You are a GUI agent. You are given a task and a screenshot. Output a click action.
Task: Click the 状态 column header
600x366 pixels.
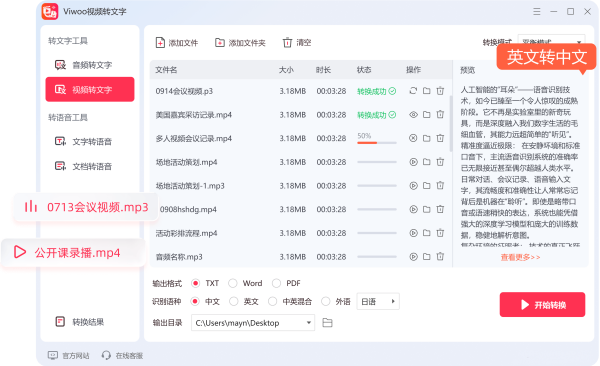point(364,70)
